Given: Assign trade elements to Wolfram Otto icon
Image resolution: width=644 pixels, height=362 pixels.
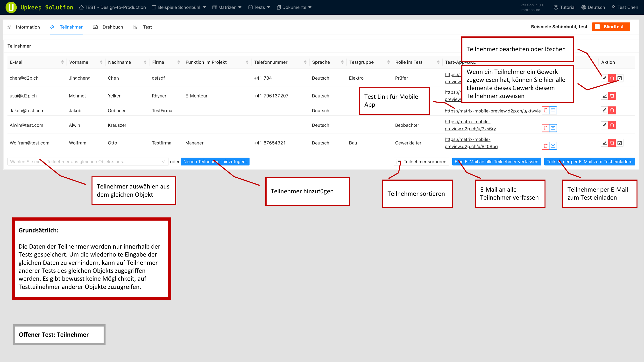Looking at the screenshot, I should click(619, 143).
